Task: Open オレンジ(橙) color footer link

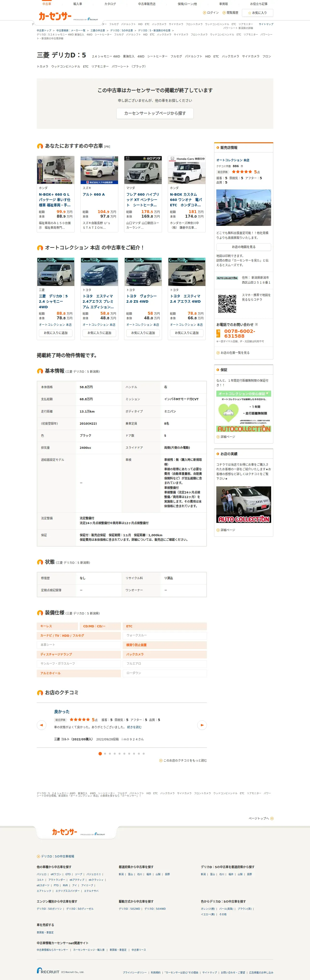Action: pyautogui.click(x=208, y=909)
